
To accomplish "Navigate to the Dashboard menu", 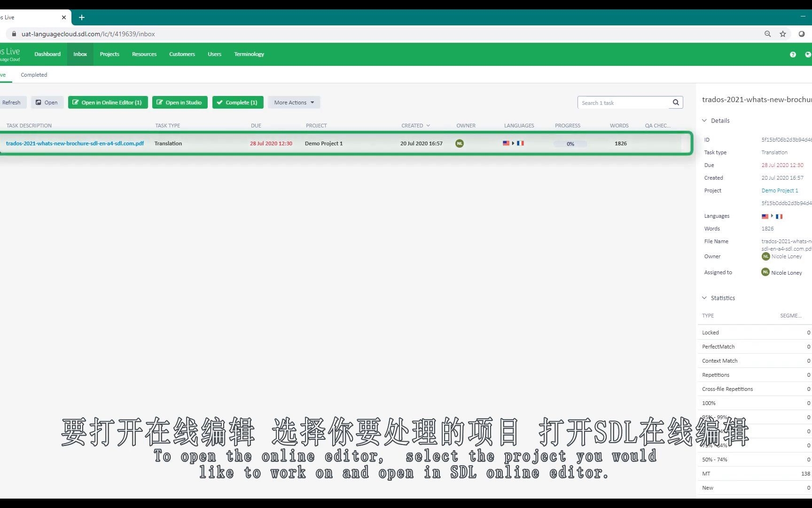I will [47, 54].
